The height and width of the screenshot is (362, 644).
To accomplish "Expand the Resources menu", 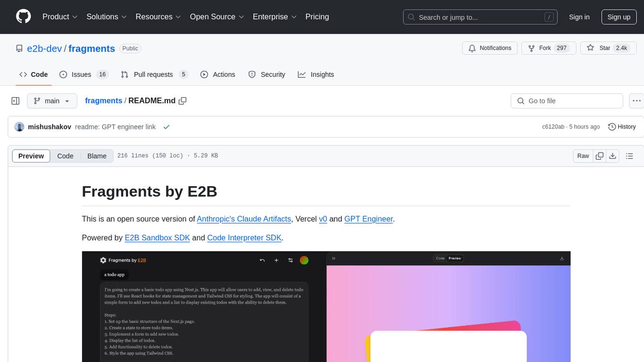I will (x=158, y=17).
